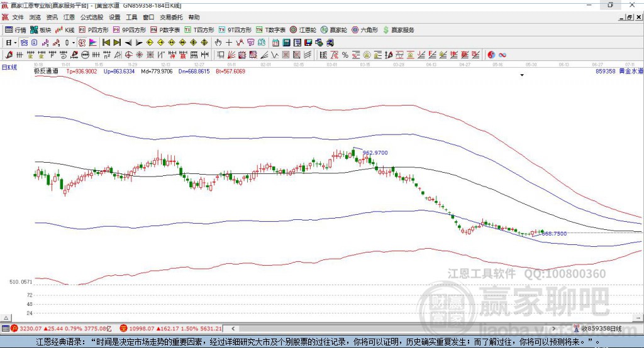This screenshot has width=644, height=348.
Task: Open the 江恩轮 Gann wheel
Action: tap(303, 30)
